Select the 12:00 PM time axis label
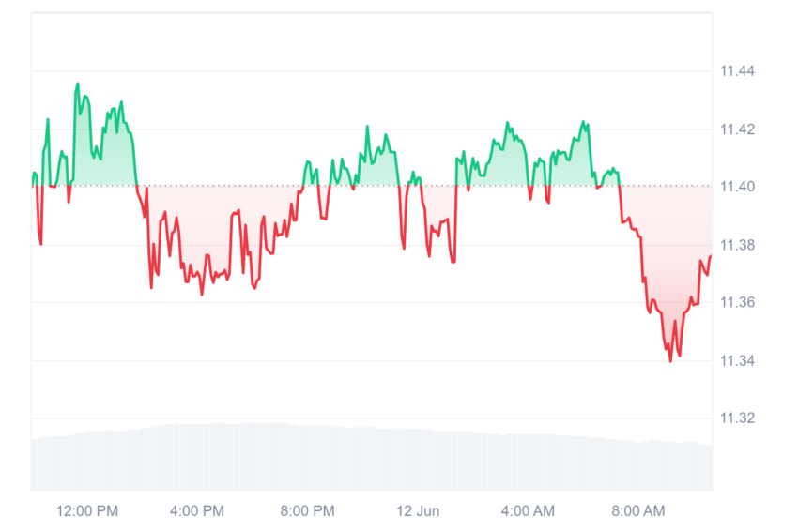Viewport: 798px width, 532px height. click(87, 510)
